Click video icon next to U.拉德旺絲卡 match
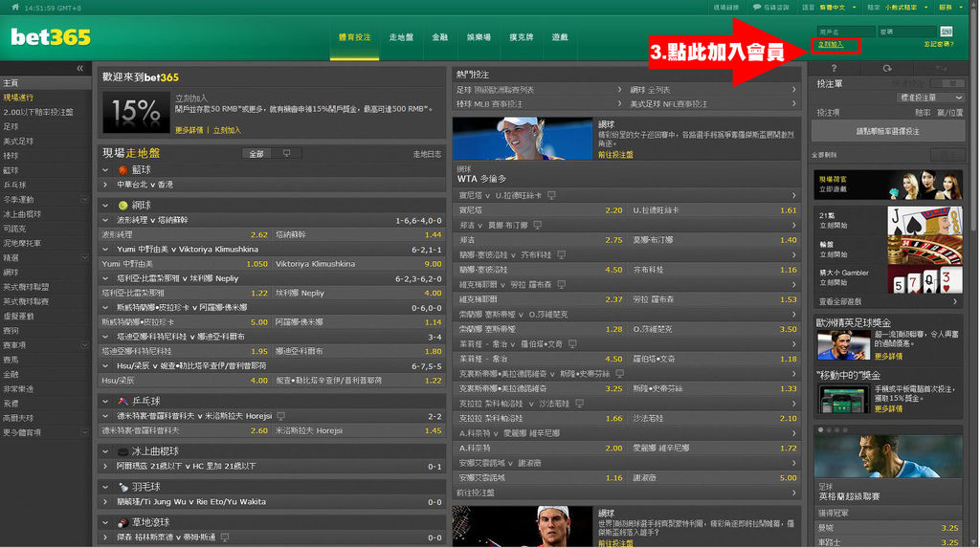The height and width of the screenshot is (548, 980). pos(551,196)
